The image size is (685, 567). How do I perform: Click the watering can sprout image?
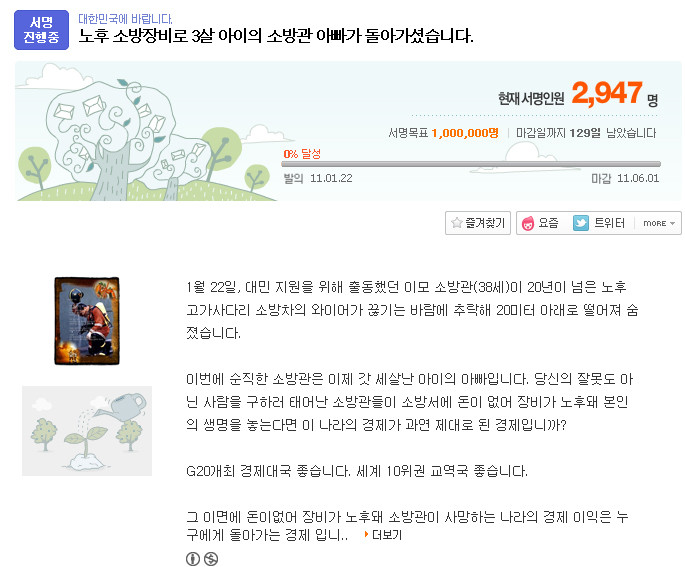[87, 431]
